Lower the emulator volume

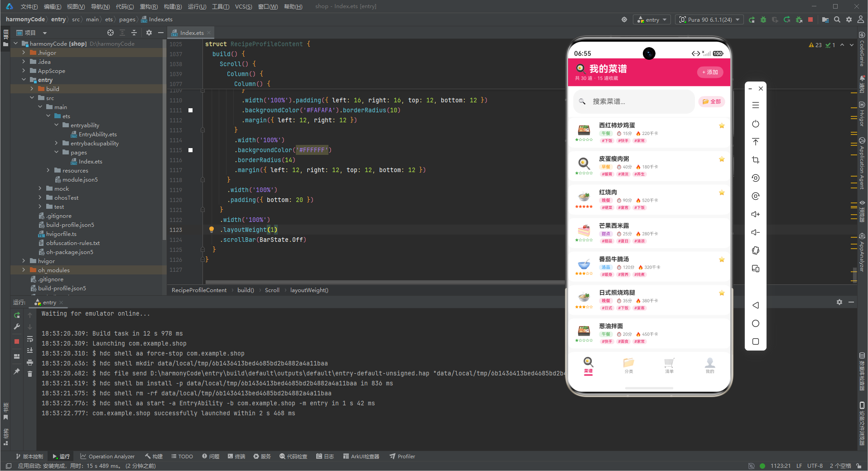(756, 232)
